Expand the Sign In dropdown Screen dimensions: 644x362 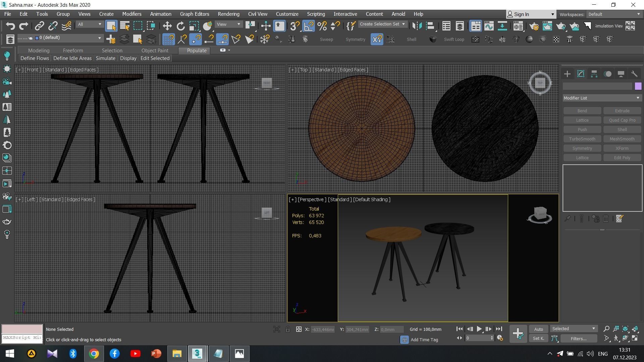coord(552,14)
